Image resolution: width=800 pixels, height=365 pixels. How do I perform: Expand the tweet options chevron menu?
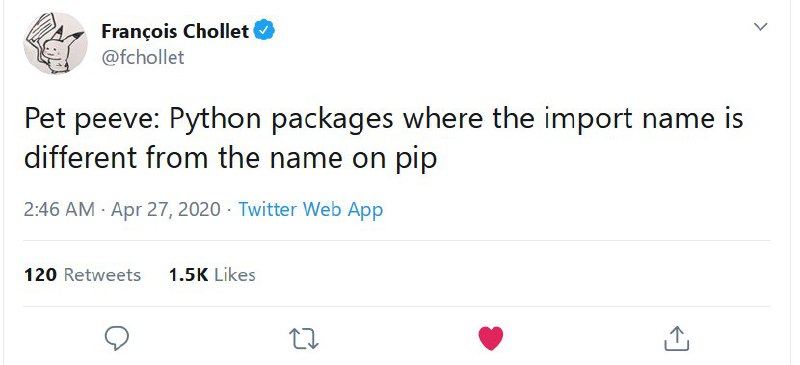tap(760, 27)
